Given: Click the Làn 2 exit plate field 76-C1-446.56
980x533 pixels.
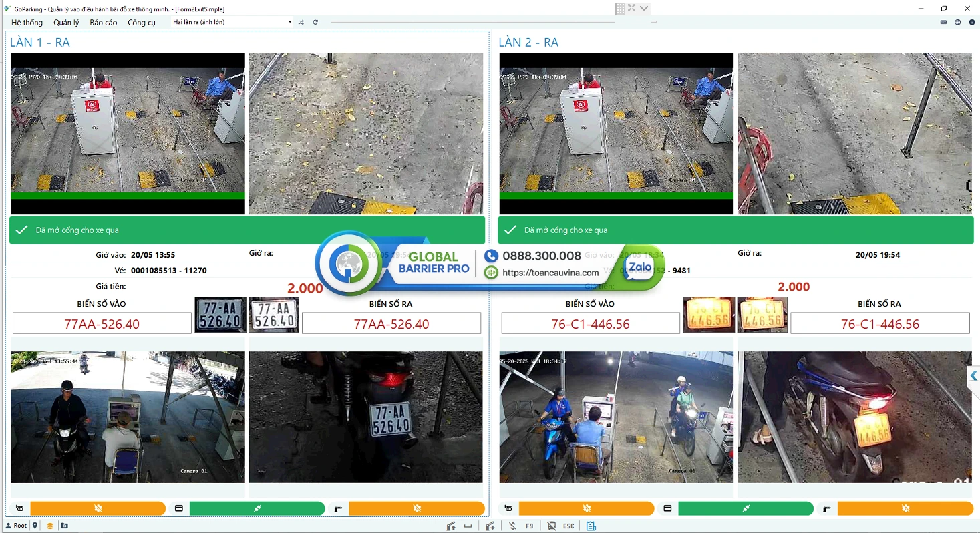Looking at the screenshot, I should (880, 324).
